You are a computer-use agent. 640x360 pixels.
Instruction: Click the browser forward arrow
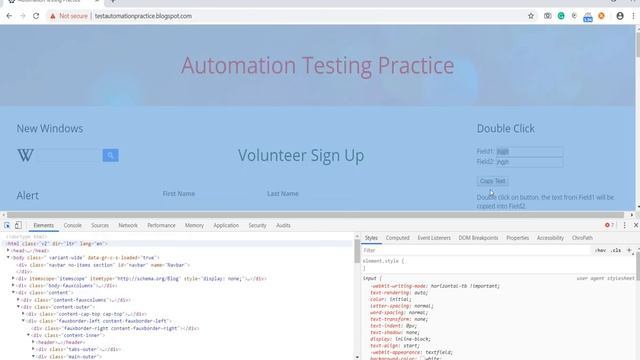coord(23,16)
